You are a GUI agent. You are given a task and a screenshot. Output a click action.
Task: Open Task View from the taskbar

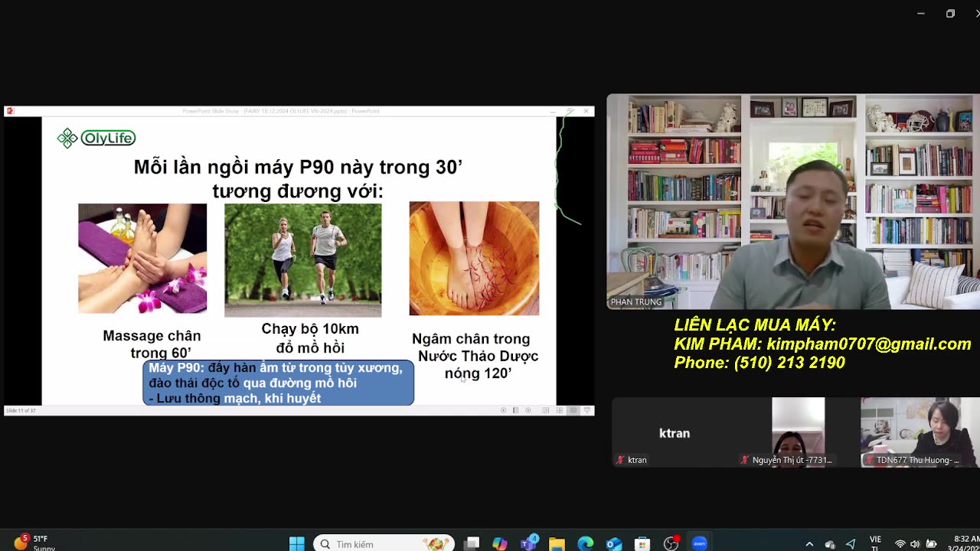click(472, 544)
